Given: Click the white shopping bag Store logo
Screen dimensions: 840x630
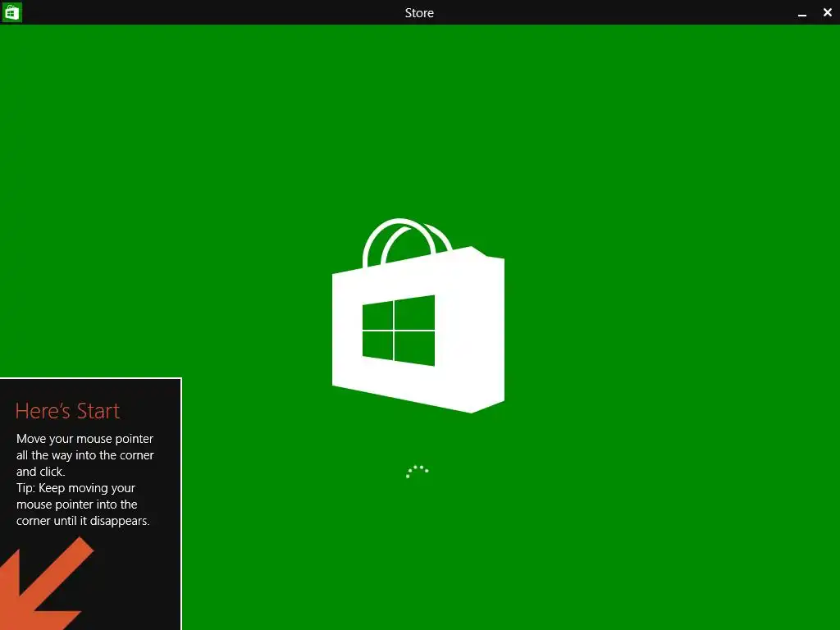Looking at the screenshot, I should (418, 316).
